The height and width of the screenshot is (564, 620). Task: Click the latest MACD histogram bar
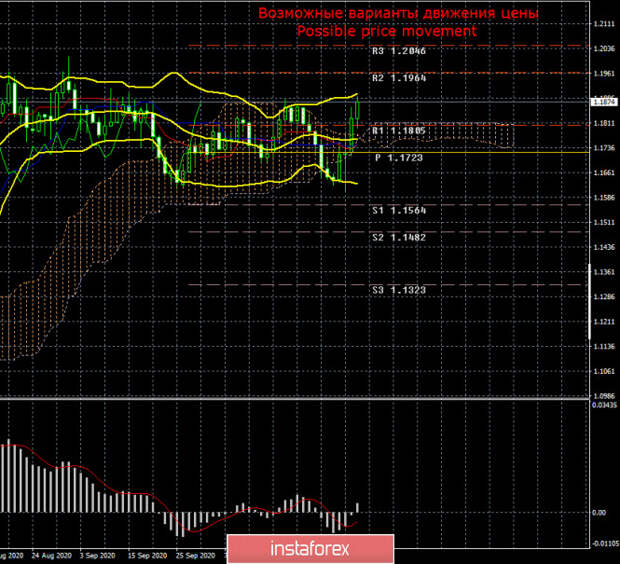point(358,508)
